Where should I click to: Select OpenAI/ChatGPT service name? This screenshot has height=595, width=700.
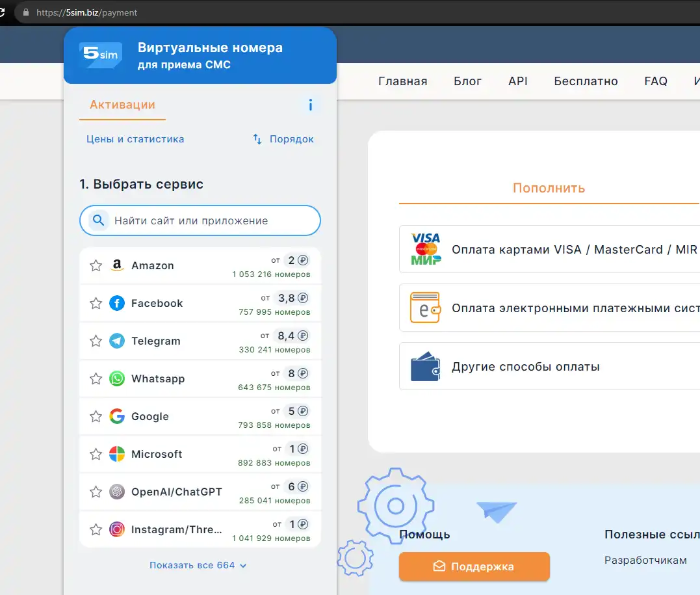[x=177, y=492]
